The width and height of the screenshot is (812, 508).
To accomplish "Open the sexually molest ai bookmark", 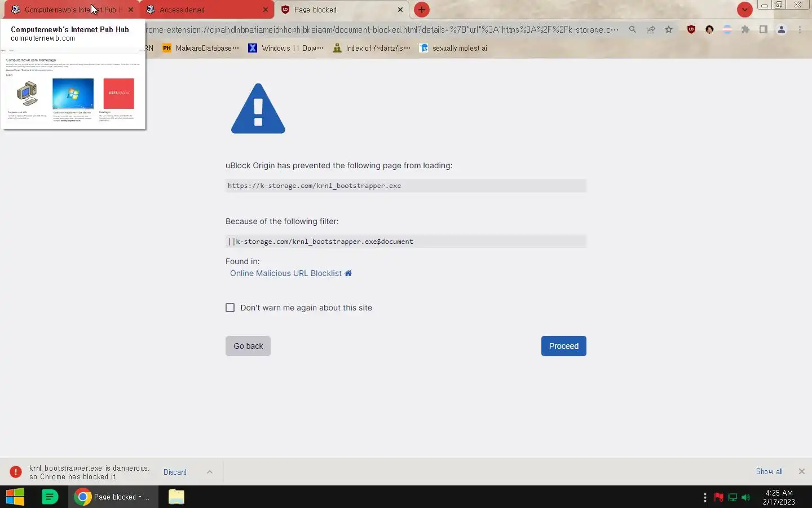I will coord(453,48).
